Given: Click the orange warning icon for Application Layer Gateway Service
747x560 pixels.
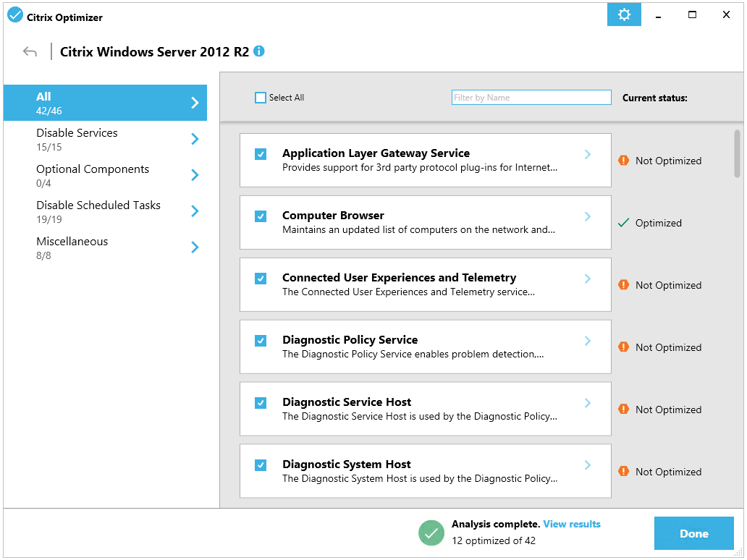Looking at the screenshot, I should (623, 161).
